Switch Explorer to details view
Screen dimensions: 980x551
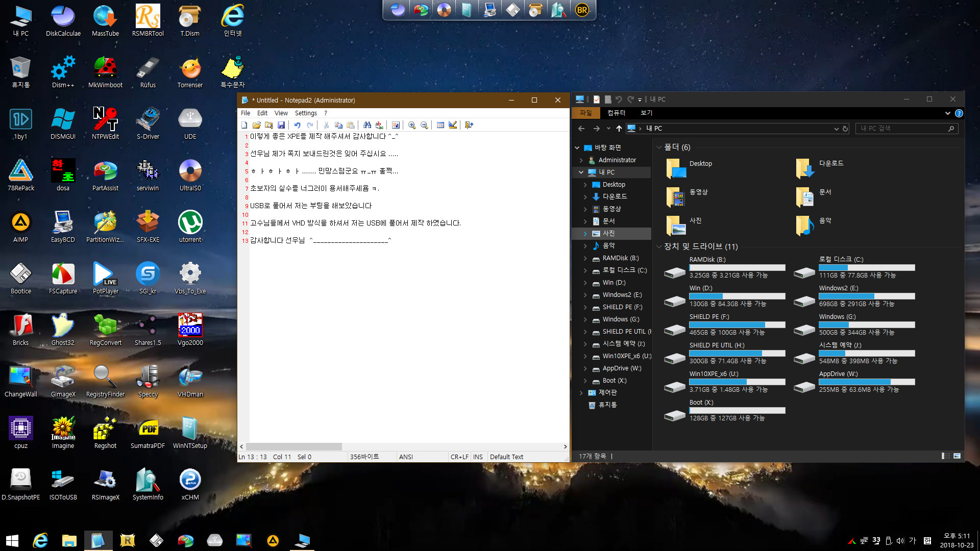[945, 456]
